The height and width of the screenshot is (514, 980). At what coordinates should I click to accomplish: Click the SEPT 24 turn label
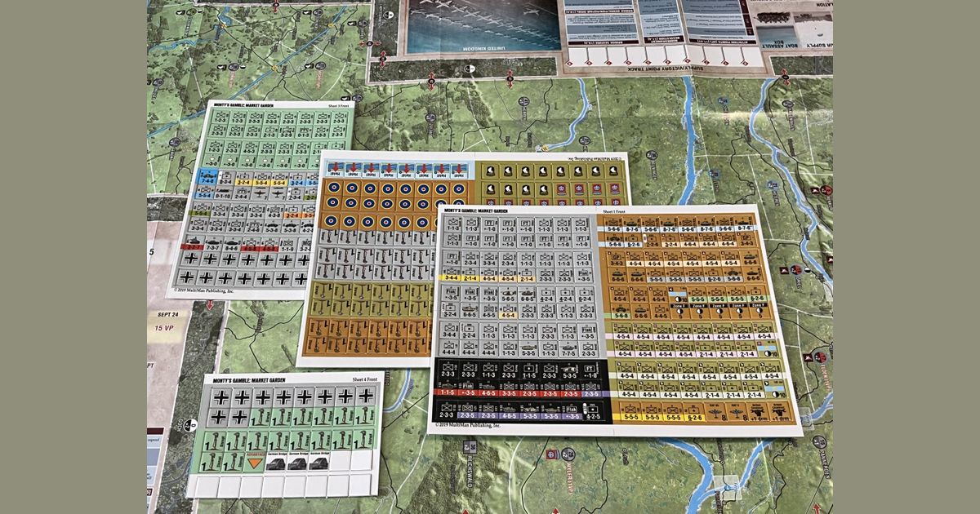167,316
